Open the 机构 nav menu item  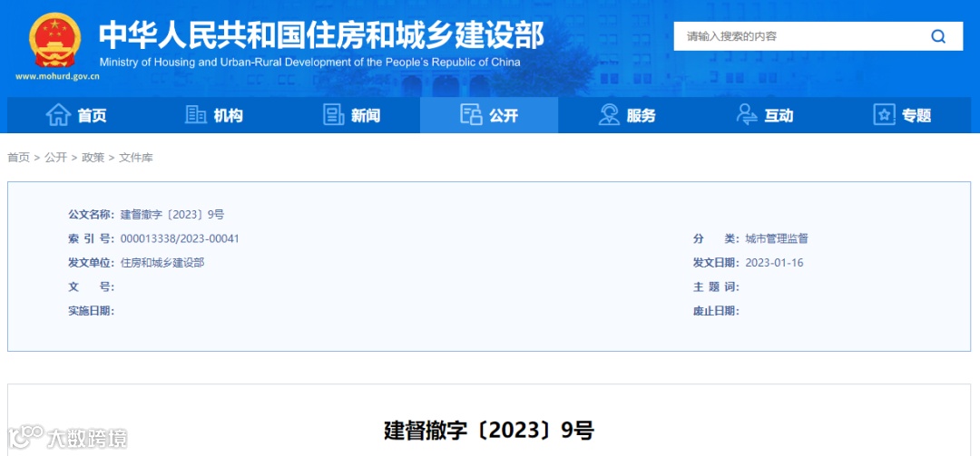[x=214, y=115]
